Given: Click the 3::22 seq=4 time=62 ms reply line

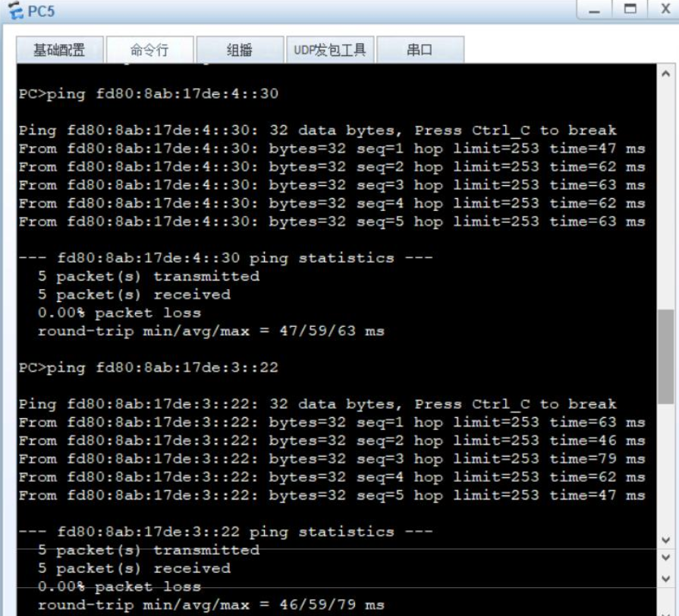Looking at the screenshot, I should [x=332, y=476].
